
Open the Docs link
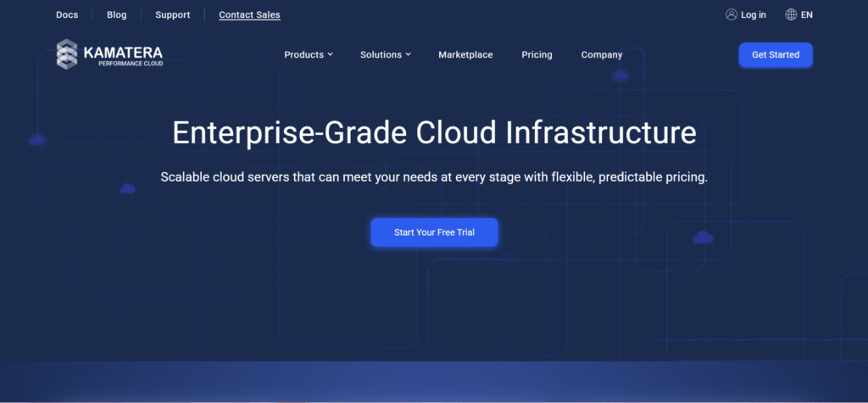[x=67, y=14]
